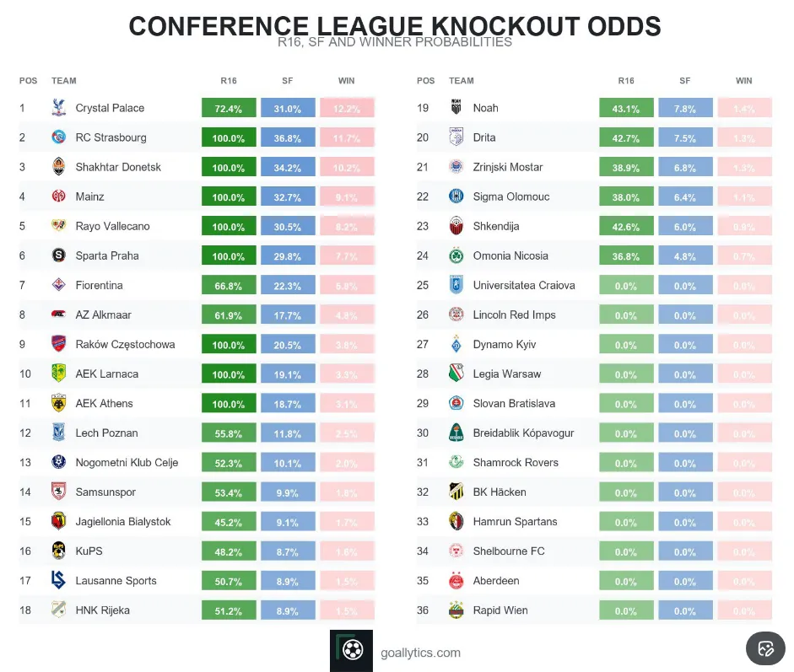Click the Rapid Wien team name
The image size is (794, 672).
click(x=500, y=610)
